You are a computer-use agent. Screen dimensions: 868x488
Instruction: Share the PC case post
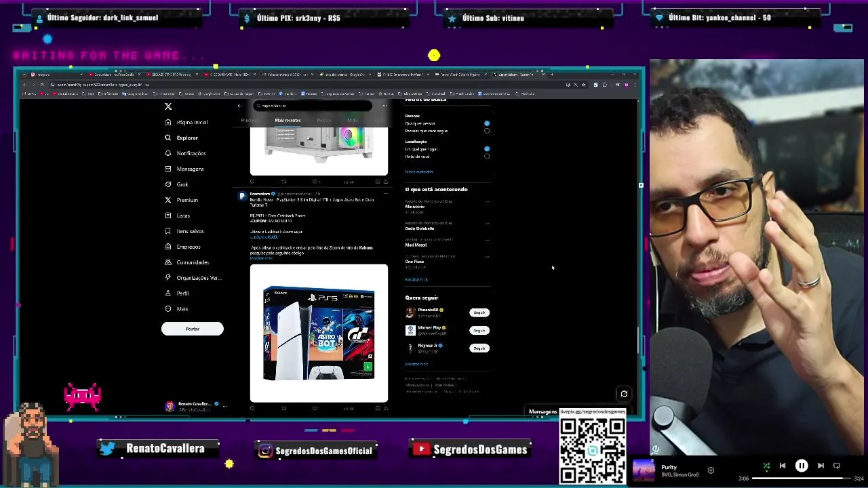click(386, 182)
